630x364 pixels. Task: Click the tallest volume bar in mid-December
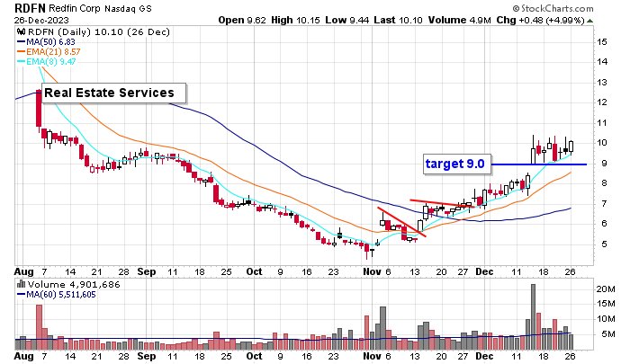[x=533, y=317]
